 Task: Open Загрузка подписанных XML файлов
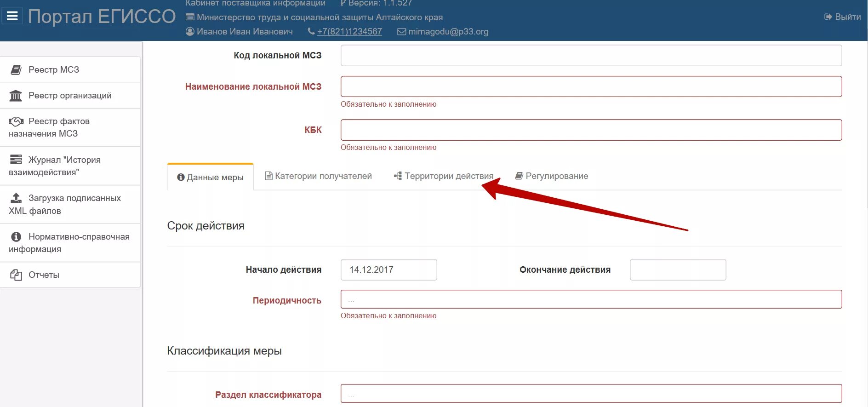tap(70, 204)
